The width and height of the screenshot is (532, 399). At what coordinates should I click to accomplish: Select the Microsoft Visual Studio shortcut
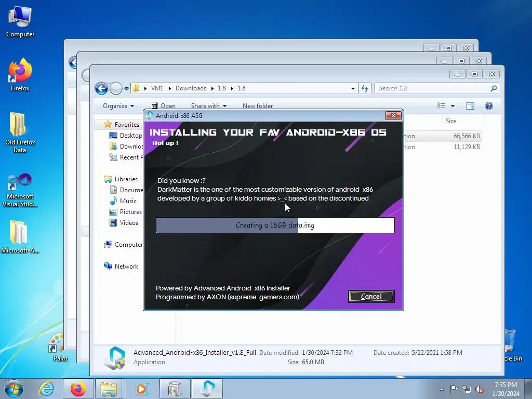click(20, 190)
